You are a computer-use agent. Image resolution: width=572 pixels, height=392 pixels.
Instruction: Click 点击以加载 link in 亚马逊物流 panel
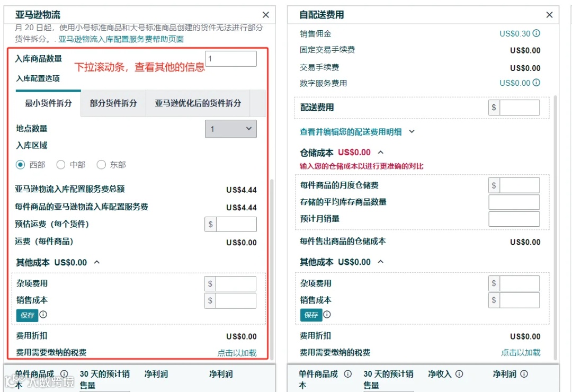(x=237, y=353)
